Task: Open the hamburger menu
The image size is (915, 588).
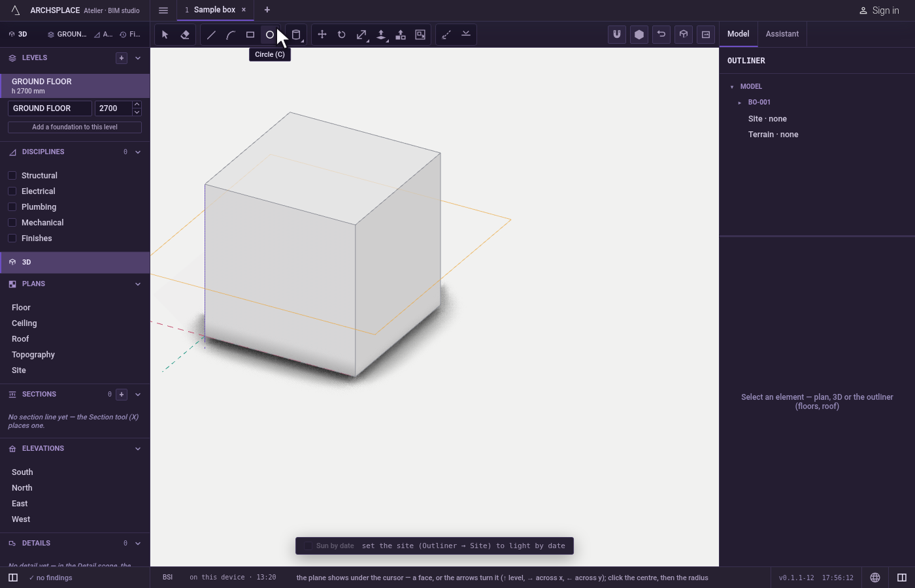Action: [163, 10]
